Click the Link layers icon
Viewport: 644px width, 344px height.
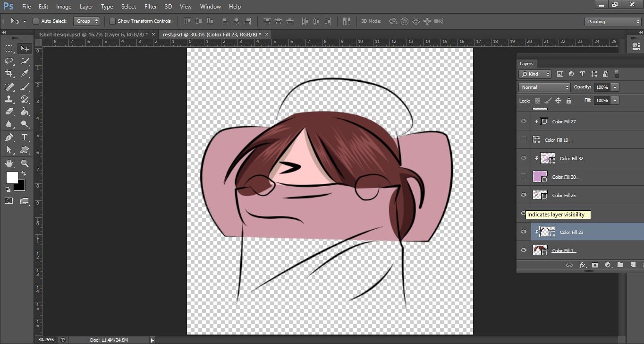tap(569, 266)
